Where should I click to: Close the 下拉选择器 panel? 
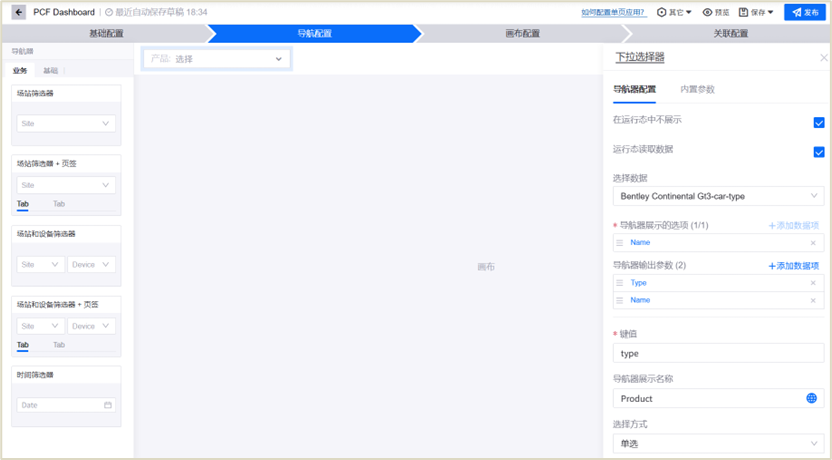(x=823, y=58)
